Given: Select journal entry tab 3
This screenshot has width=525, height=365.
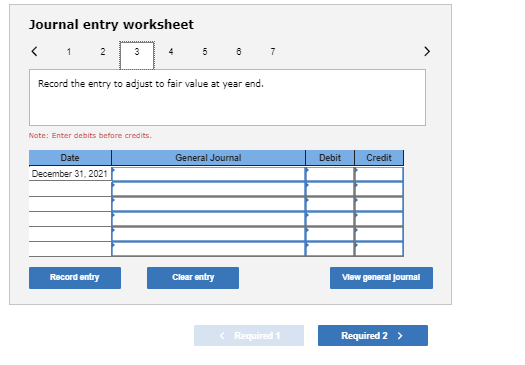Looking at the screenshot, I should pyautogui.click(x=137, y=55).
